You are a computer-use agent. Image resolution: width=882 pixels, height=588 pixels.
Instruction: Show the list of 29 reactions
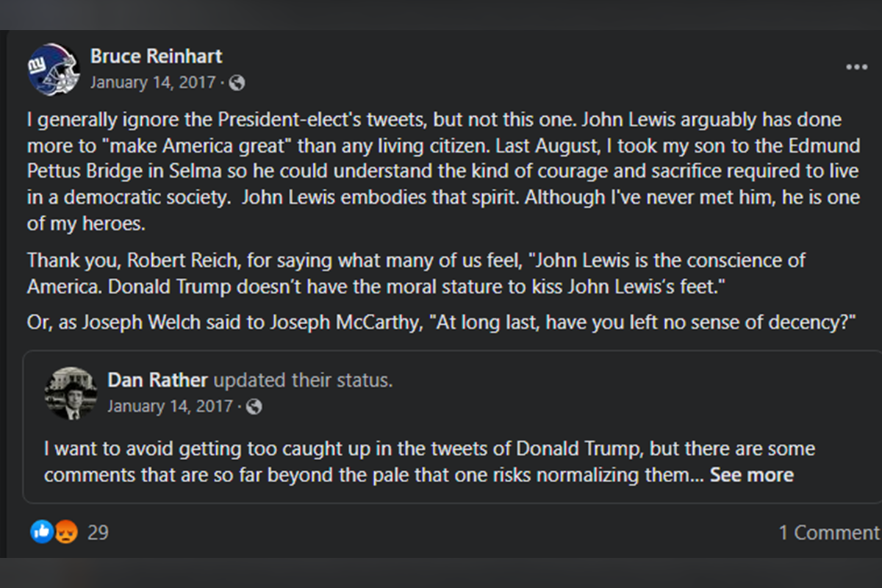tap(98, 532)
